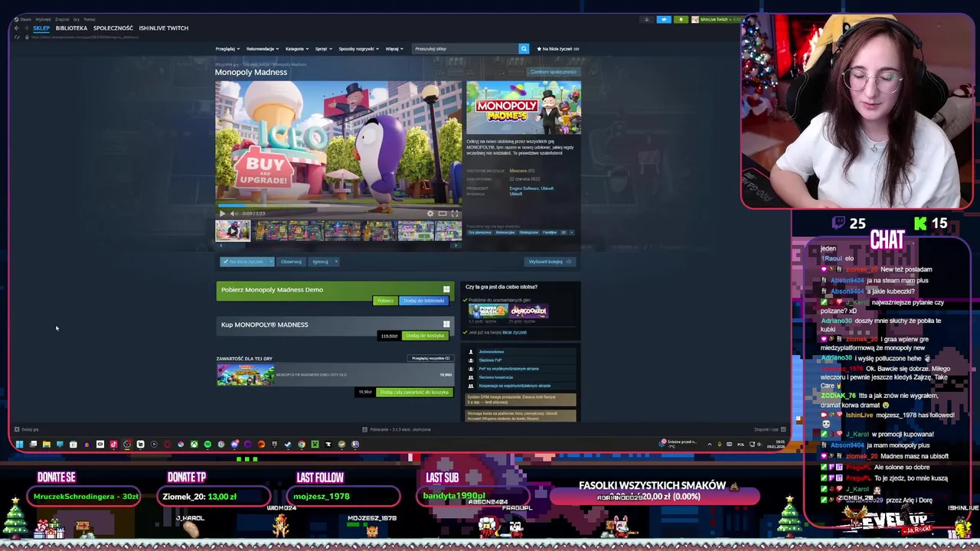Select the Sieciowe PvP feature link

point(490,360)
